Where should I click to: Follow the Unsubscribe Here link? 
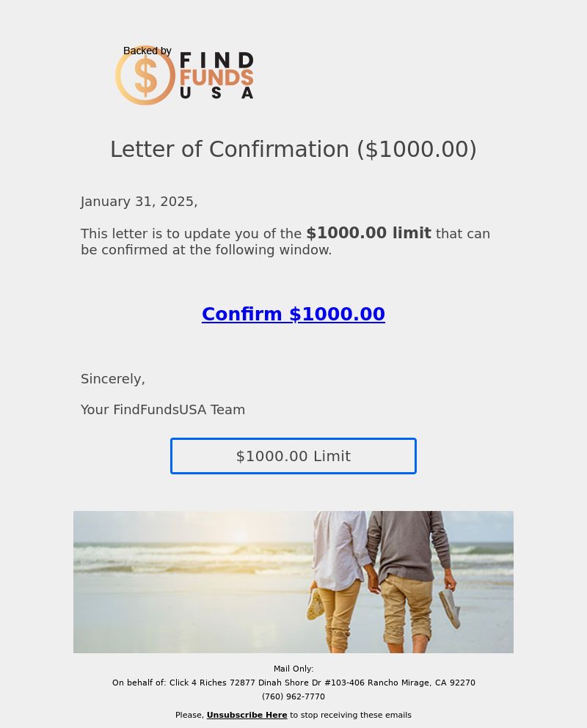click(247, 715)
